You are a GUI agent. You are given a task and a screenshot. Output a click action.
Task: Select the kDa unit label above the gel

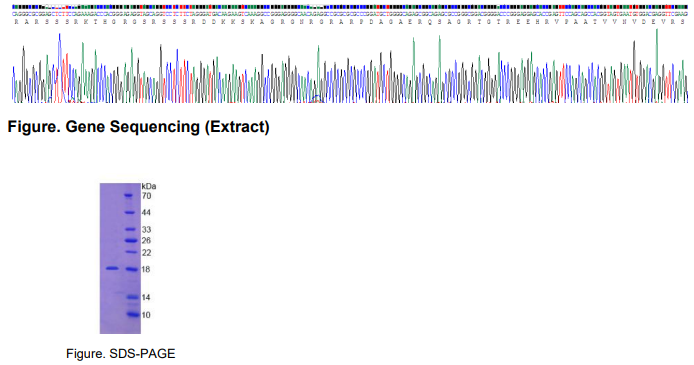point(149,186)
